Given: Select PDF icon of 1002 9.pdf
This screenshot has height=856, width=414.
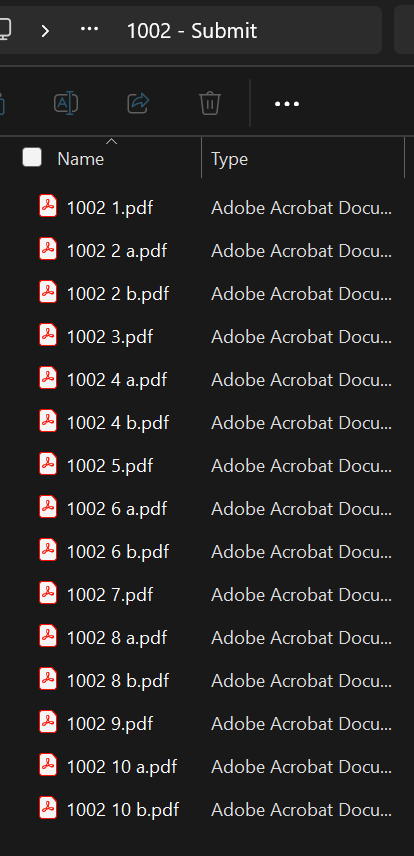Looking at the screenshot, I should [x=48, y=723].
